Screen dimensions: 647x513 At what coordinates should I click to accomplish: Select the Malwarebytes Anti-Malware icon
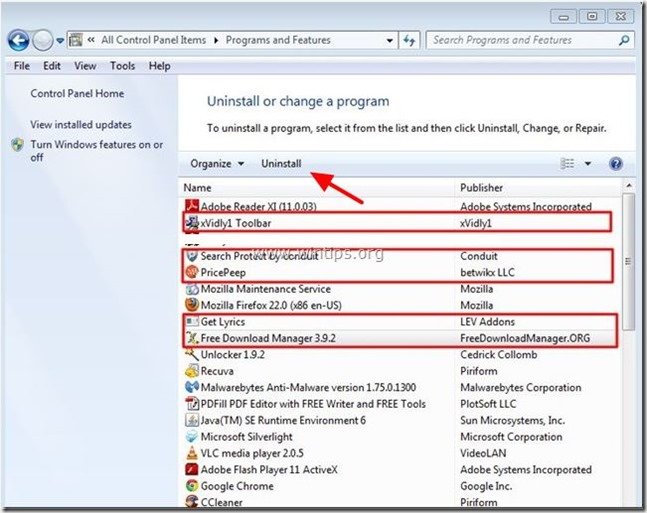coord(192,388)
